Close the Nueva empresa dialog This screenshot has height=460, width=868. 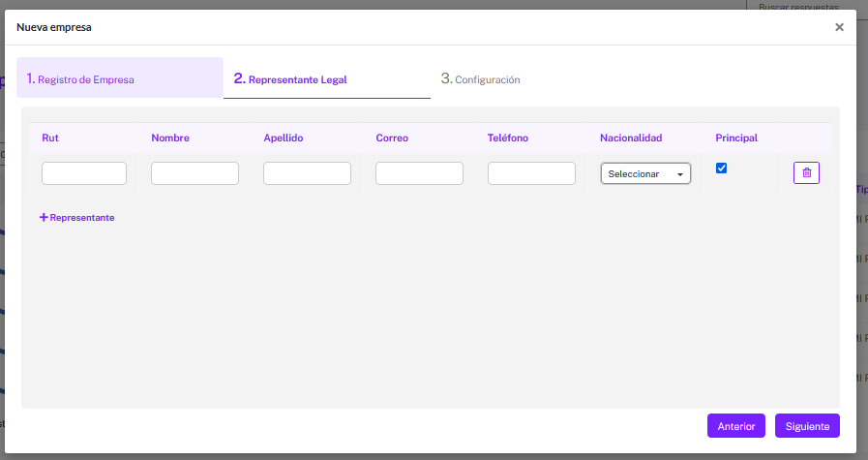839,27
